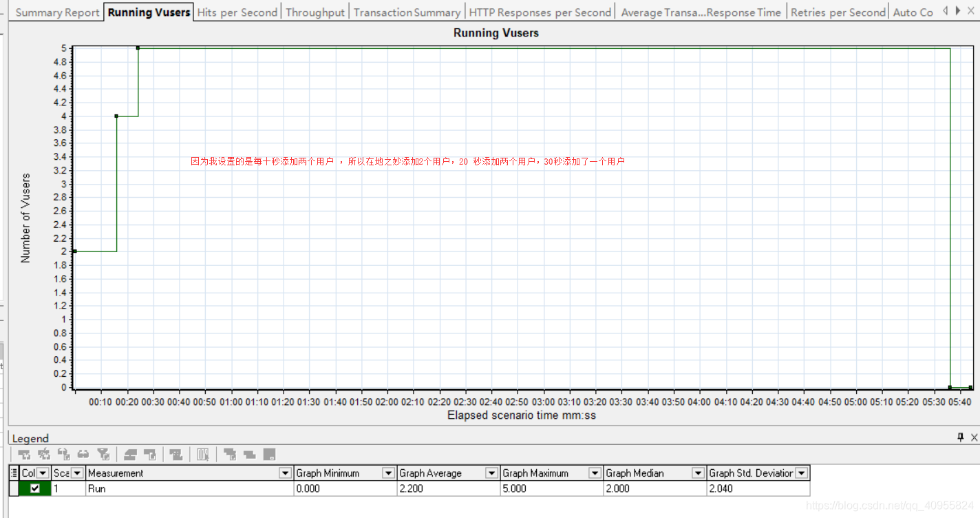
Task: Click the 2.040 Std. Deviation value
Action: point(721,488)
